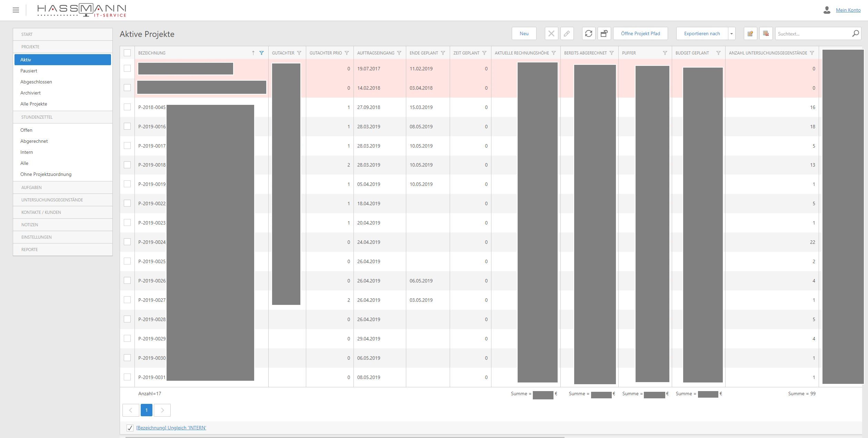Viewport: 868px width, 438px height.
Task: Open the Exportieren nach dropdown arrow
Action: pyautogui.click(x=731, y=33)
